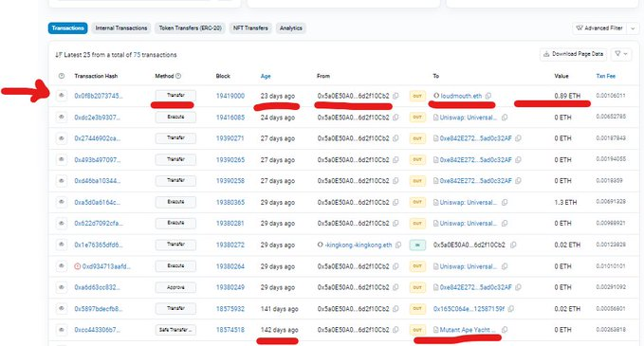Expand the dropdown arrow beside Advanced Filter

tap(633, 28)
